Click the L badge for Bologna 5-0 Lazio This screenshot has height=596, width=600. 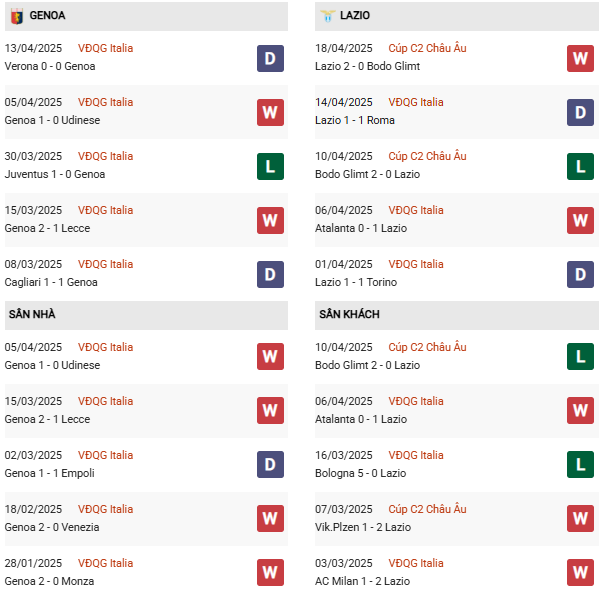click(580, 465)
